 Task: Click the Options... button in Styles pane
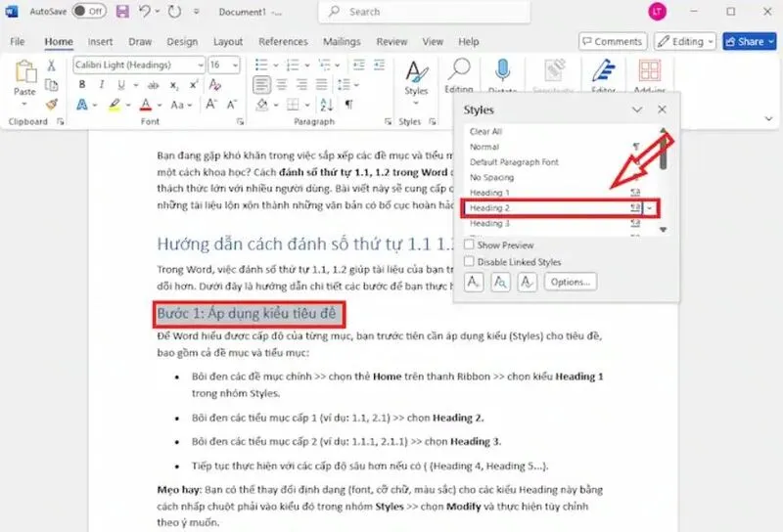click(571, 282)
